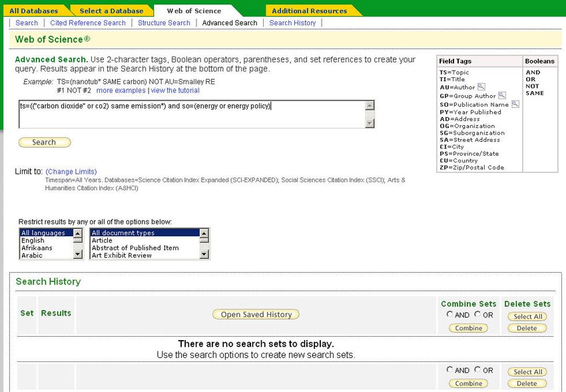Click into the advanced query text box
566x392 pixels.
click(x=192, y=114)
